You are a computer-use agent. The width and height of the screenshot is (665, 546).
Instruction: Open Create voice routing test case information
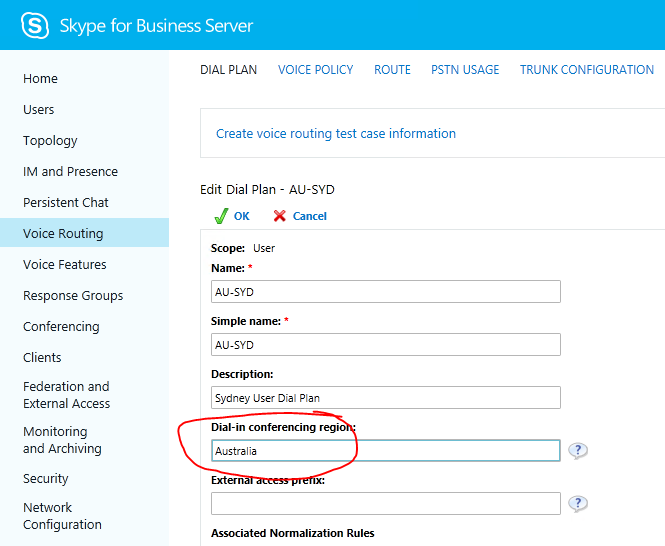(336, 134)
